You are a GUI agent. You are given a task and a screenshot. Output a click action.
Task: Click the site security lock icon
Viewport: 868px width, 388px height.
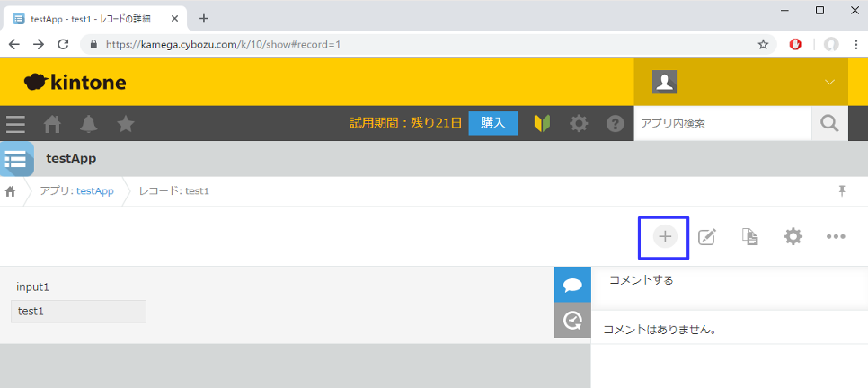click(93, 44)
